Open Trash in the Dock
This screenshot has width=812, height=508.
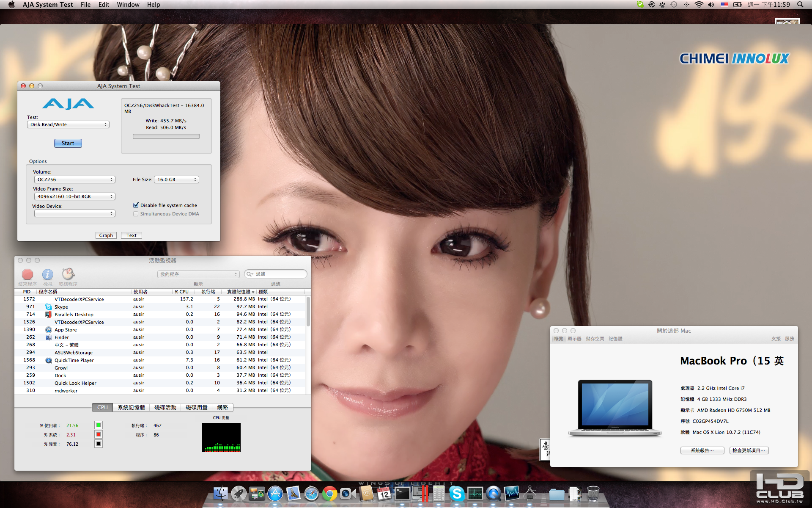coord(593,494)
